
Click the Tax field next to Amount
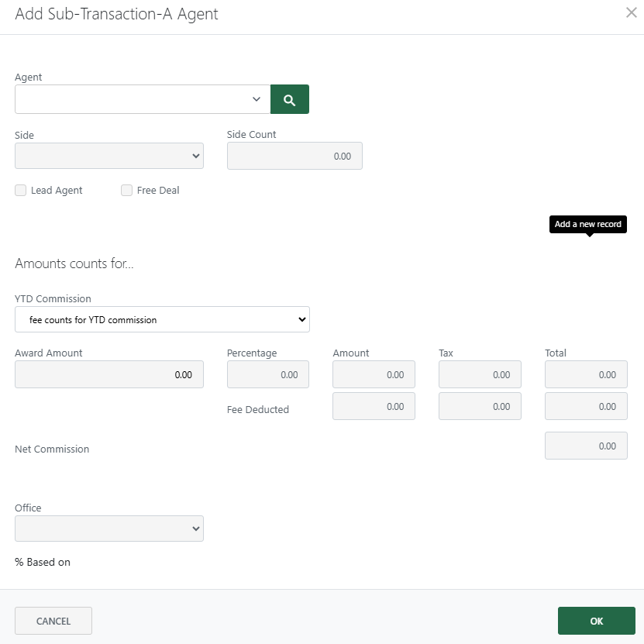point(480,374)
